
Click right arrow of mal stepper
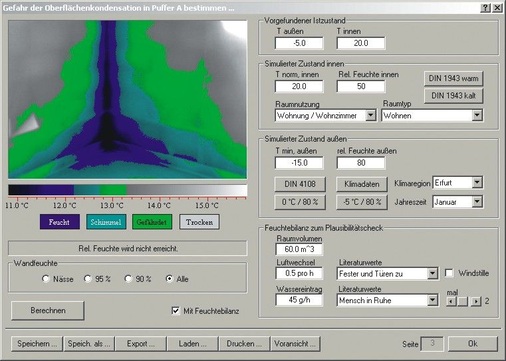coord(476,301)
